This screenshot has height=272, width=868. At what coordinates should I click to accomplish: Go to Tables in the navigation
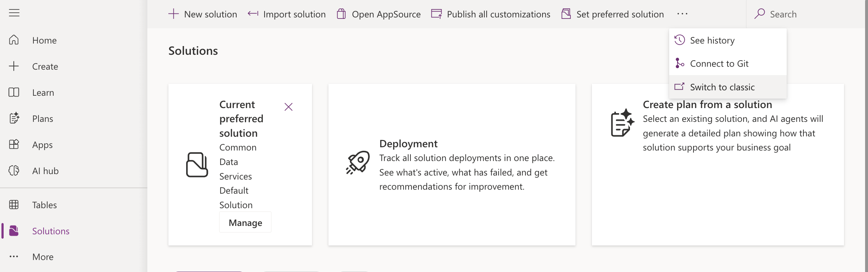[44, 205]
